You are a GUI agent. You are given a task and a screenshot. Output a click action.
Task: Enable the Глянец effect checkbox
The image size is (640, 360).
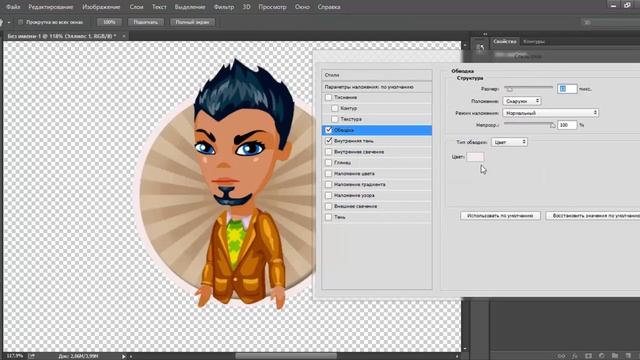tap(329, 162)
